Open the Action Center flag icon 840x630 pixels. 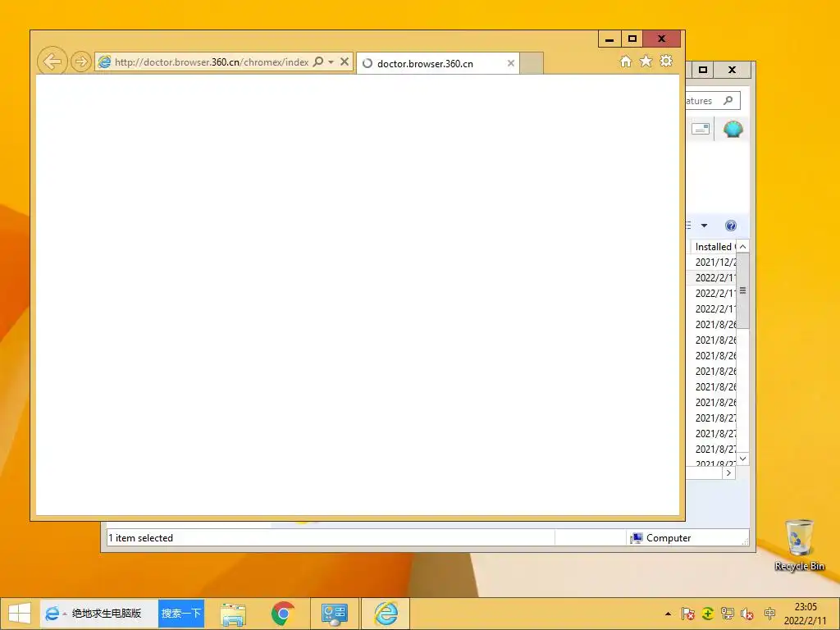point(688,614)
